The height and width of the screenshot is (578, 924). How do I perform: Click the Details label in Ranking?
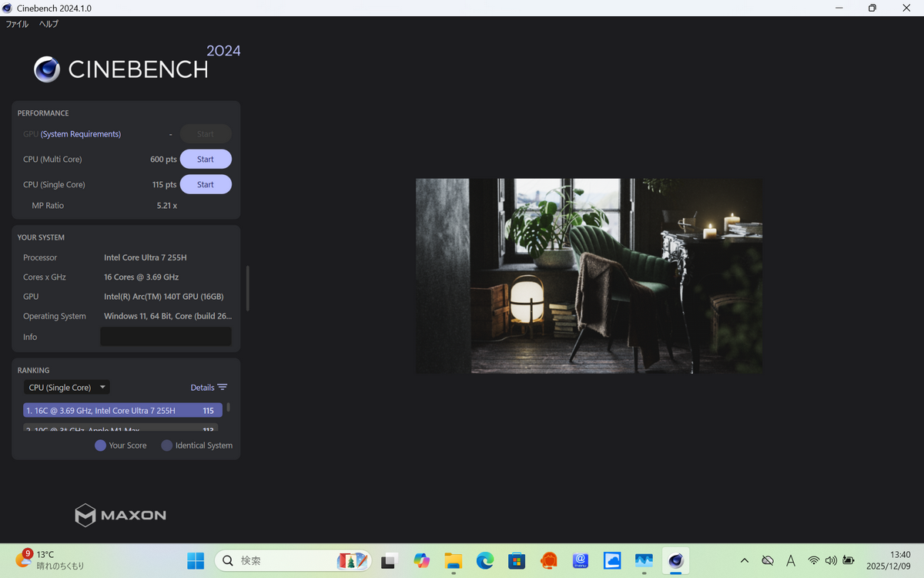coord(203,388)
